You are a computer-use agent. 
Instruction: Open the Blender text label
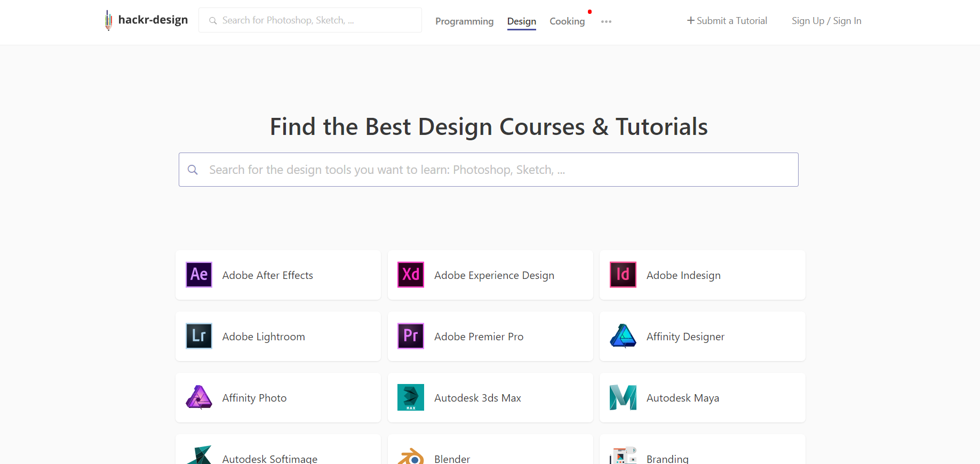tap(452, 459)
